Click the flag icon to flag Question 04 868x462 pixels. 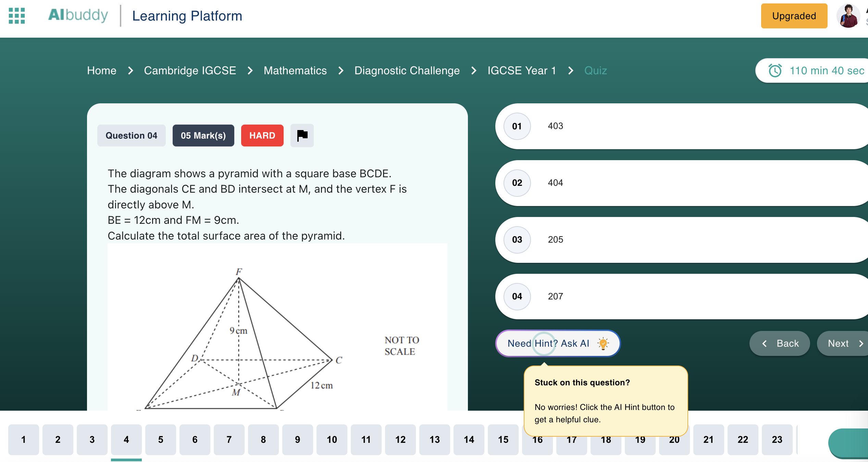(302, 136)
